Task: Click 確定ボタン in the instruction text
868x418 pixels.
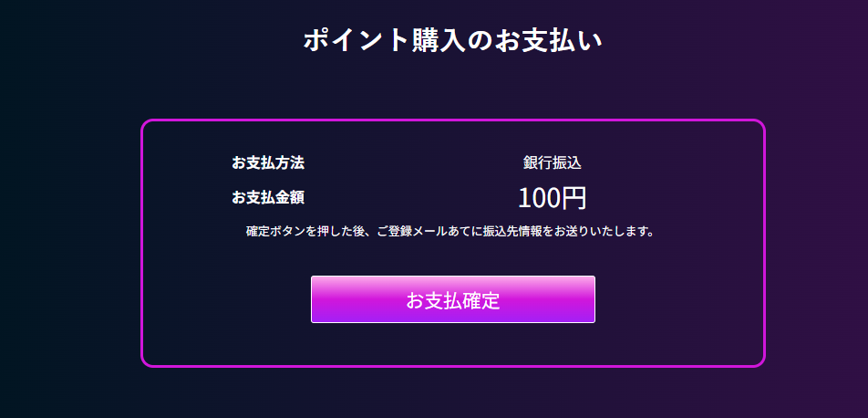Action: [x=274, y=231]
